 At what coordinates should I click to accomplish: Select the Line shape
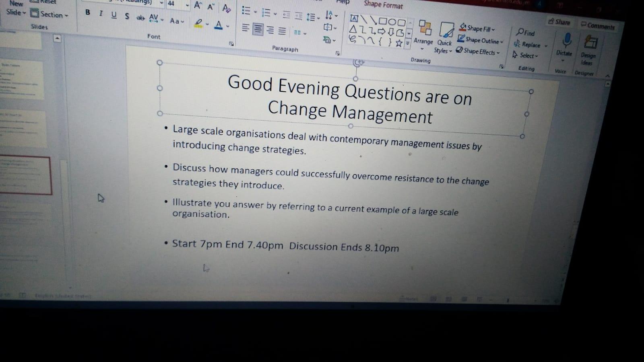pos(364,19)
